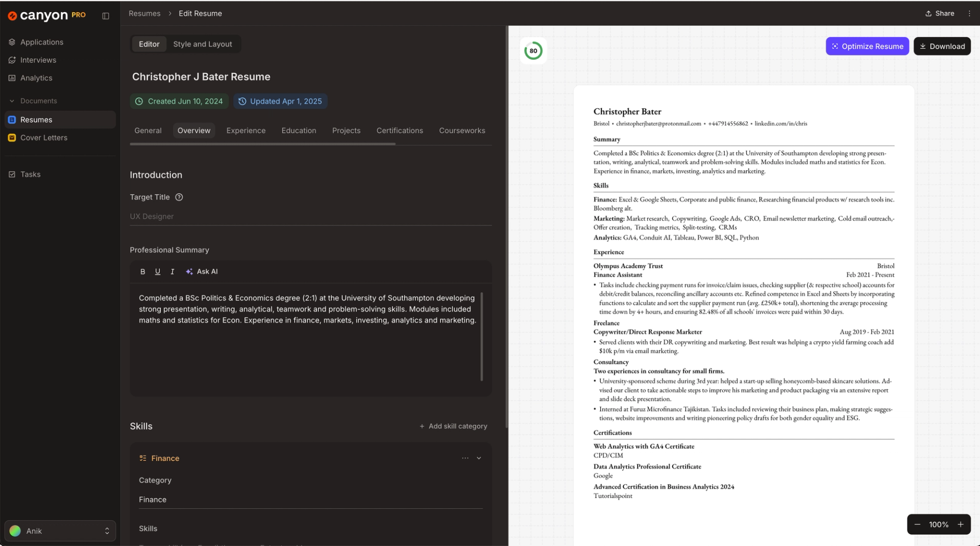Viewport: 980px width, 546px height.
Task: Open the General tab
Action: tap(148, 131)
